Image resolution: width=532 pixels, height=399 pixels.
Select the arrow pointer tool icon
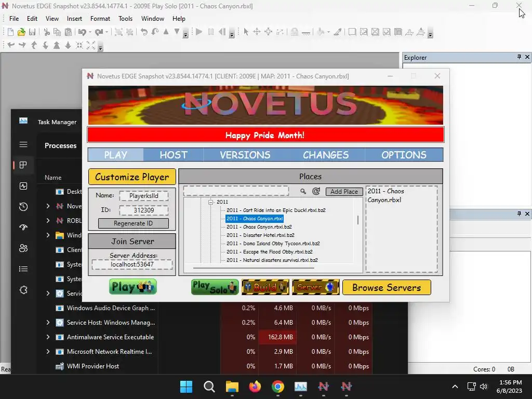tap(246, 32)
